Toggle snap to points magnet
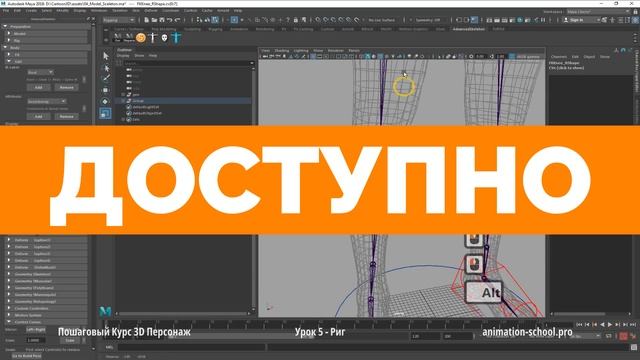Viewport: 640px width, 360px height. [x=333, y=20]
